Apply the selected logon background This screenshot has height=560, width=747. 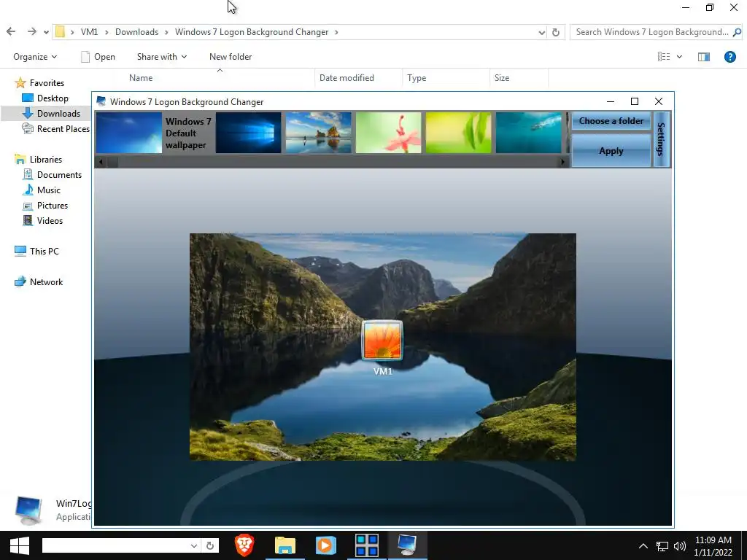tap(611, 151)
